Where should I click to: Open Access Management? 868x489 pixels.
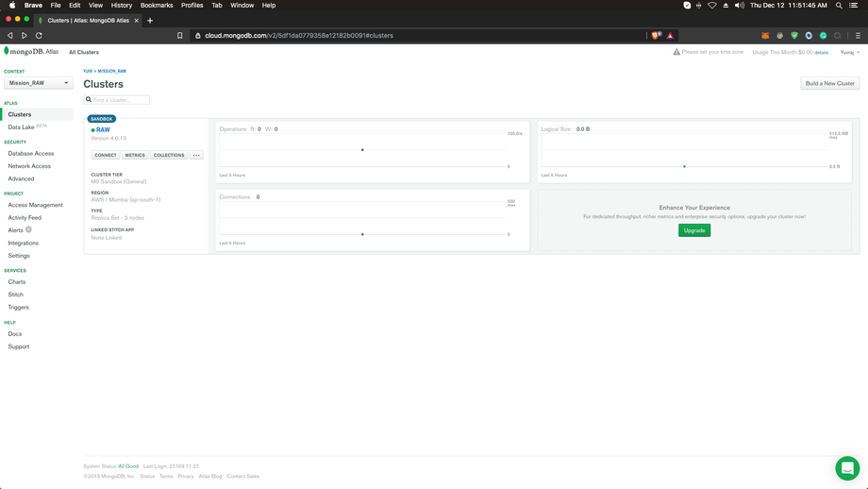[36, 205]
